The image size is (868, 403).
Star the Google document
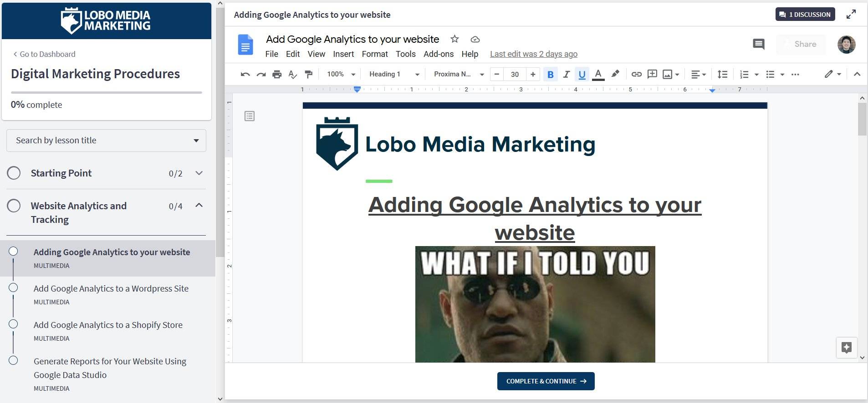[x=454, y=39]
